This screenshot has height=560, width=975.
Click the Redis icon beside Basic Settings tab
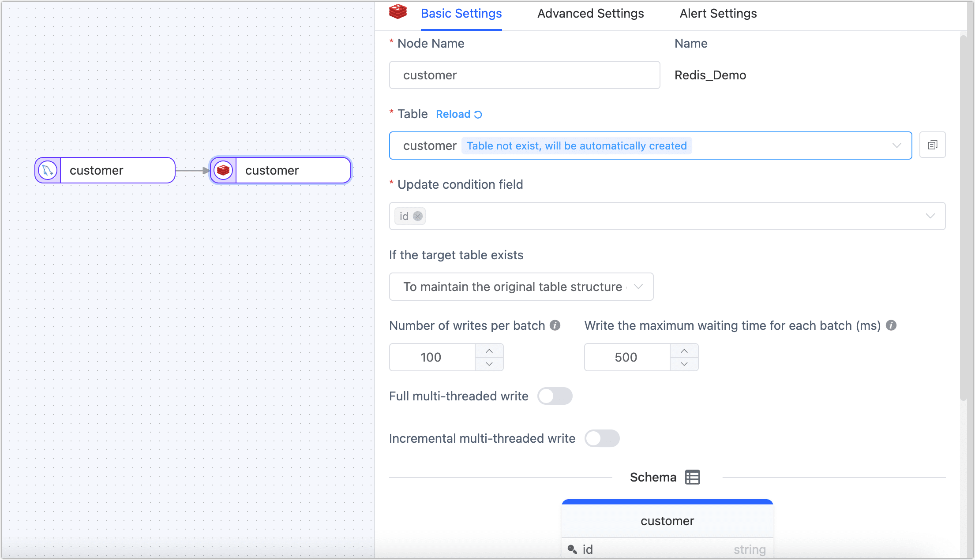coord(397,13)
